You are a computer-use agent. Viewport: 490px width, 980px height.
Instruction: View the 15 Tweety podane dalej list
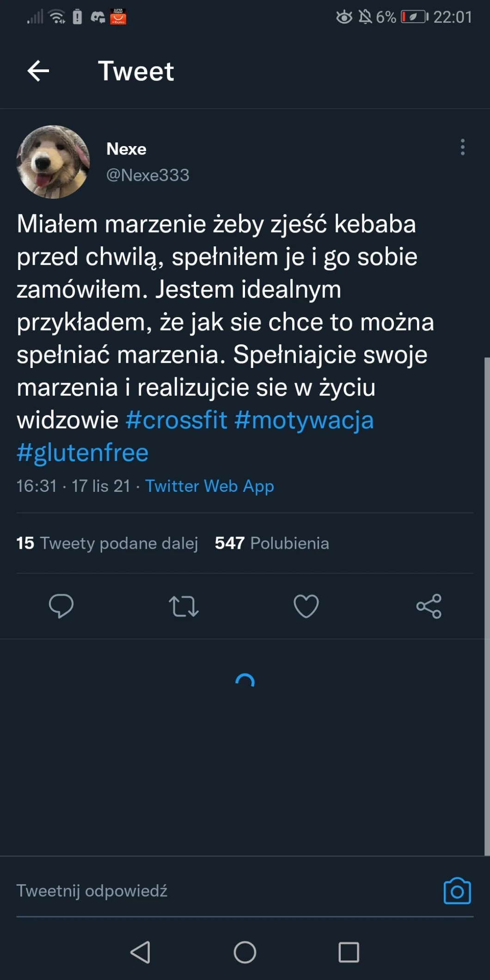[107, 543]
